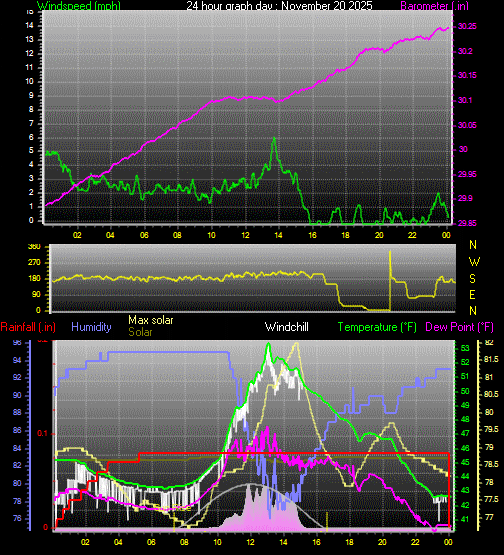The image size is (504, 555).
Task: Click the Max solar legend label
Action: (x=151, y=320)
